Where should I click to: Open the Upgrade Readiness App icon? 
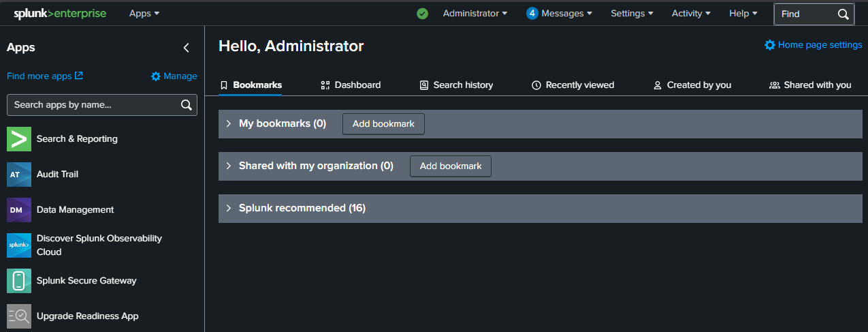pos(19,316)
